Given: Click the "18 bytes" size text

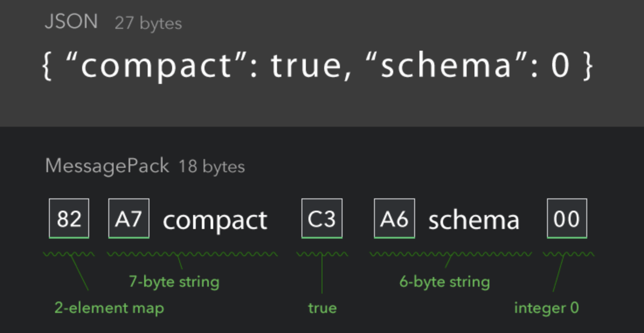Looking at the screenshot, I should click(211, 167).
